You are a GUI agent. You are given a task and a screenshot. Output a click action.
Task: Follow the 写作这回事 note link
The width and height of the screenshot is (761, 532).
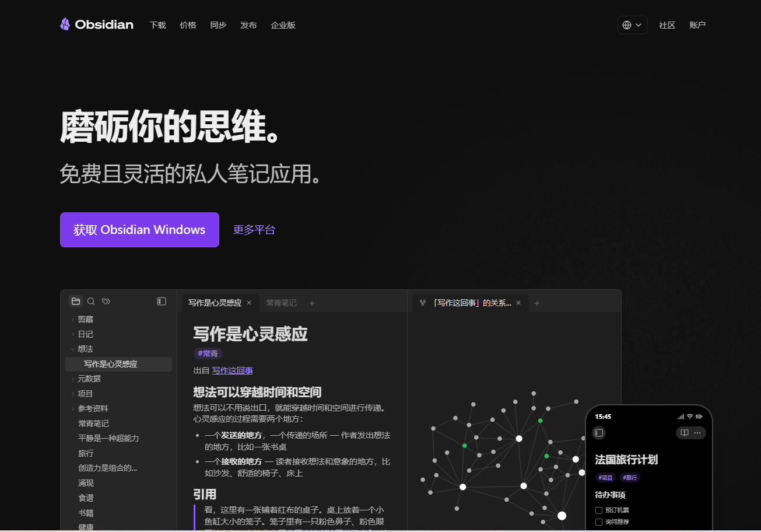coord(233,370)
